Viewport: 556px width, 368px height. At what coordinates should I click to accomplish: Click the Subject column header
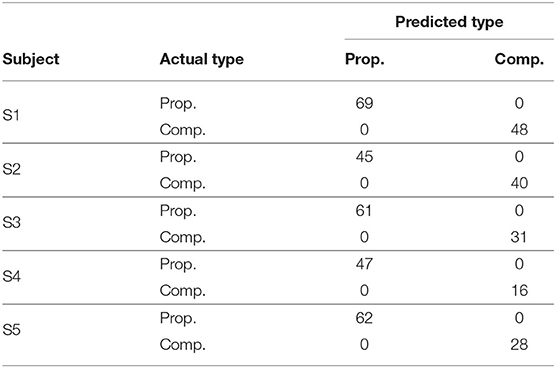point(31,60)
